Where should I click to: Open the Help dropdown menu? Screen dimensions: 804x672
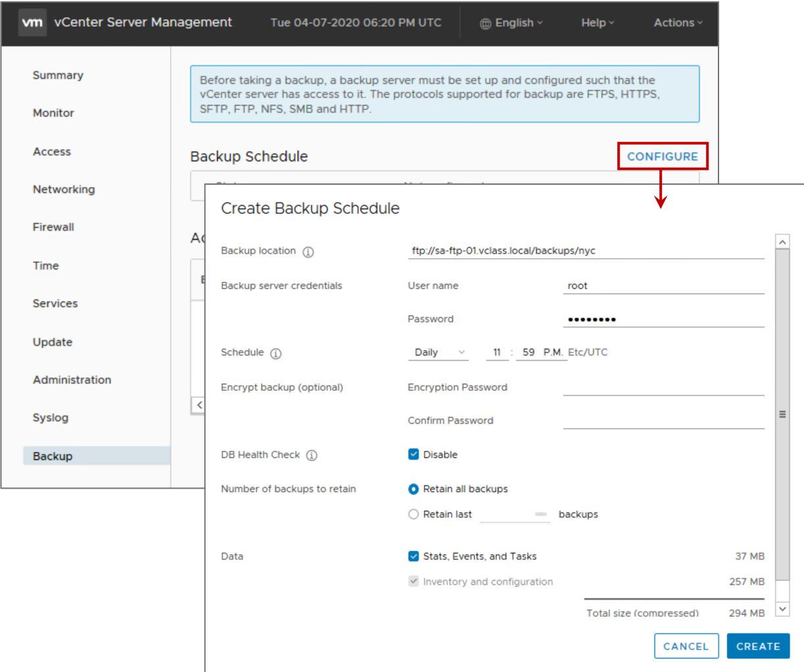point(597,22)
